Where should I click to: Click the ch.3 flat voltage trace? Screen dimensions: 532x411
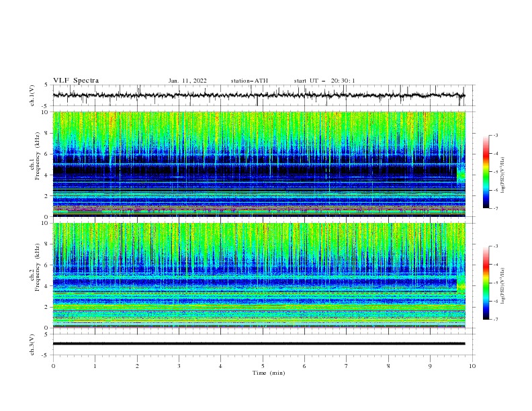coord(259,344)
